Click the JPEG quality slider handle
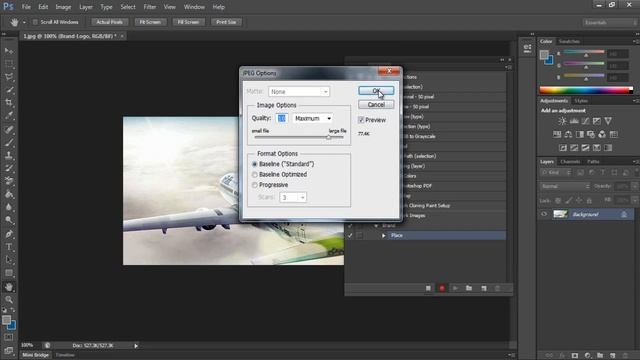This screenshot has width=640, height=360. pyautogui.click(x=329, y=137)
